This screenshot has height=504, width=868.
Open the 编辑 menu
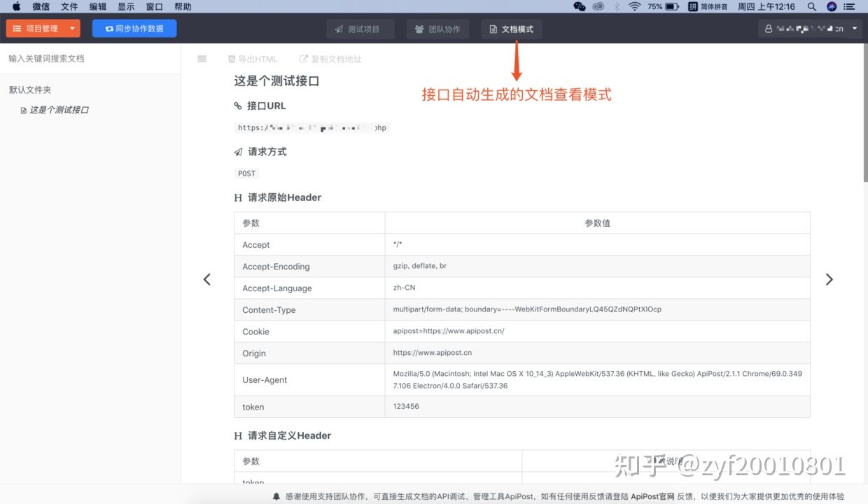[98, 6]
